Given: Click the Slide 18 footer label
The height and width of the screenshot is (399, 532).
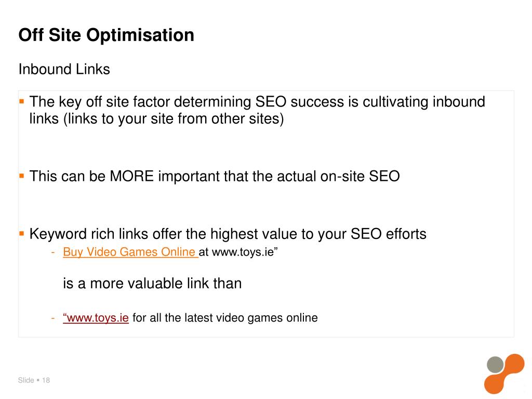Looking at the screenshot, I should [34, 380].
